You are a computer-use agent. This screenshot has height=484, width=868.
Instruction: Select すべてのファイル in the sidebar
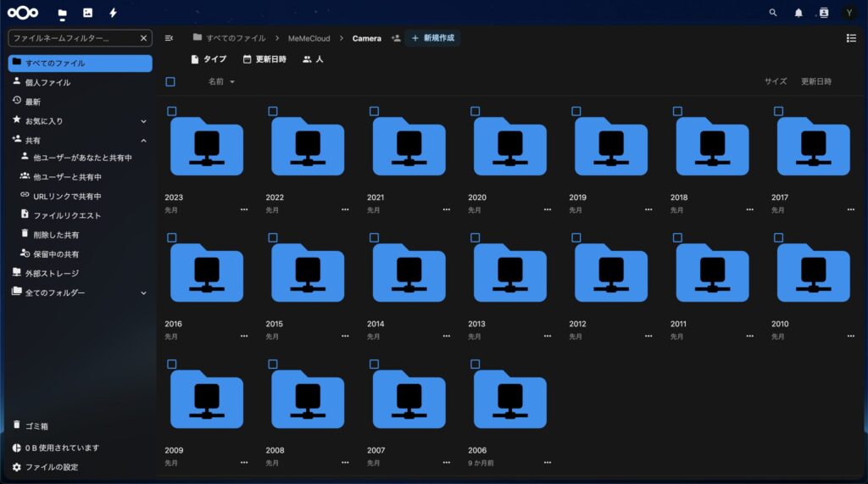point(81,63)
